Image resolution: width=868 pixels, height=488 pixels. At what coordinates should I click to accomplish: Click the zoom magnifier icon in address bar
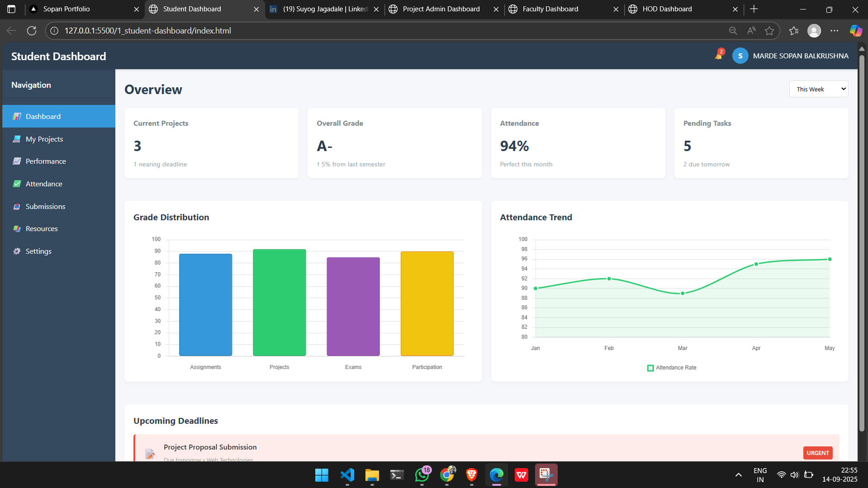point(733,31)
